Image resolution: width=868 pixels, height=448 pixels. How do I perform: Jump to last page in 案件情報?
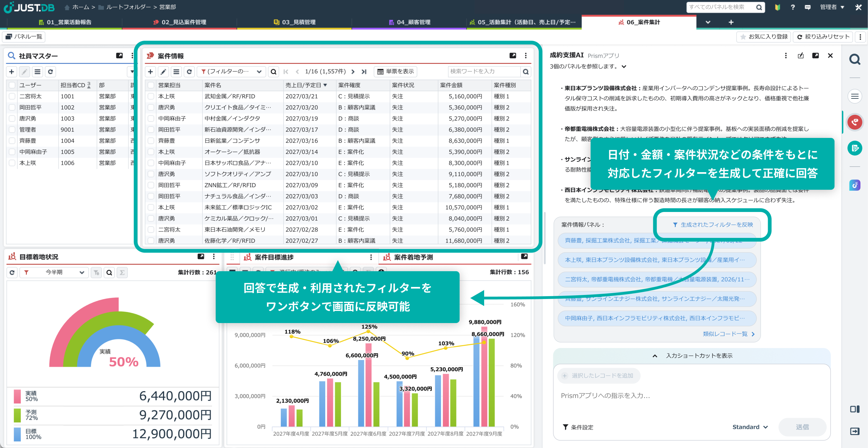(x=364, y=72)
